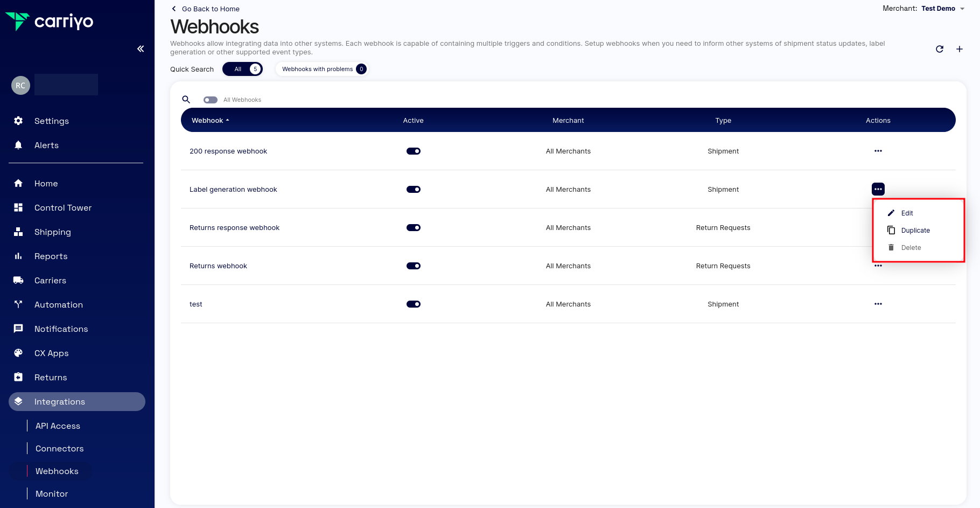Click the Returns clipboard icon
Image resolution: width=980 pixels, height=508 pixels.
pyautogui.click(x=18, y=377)
